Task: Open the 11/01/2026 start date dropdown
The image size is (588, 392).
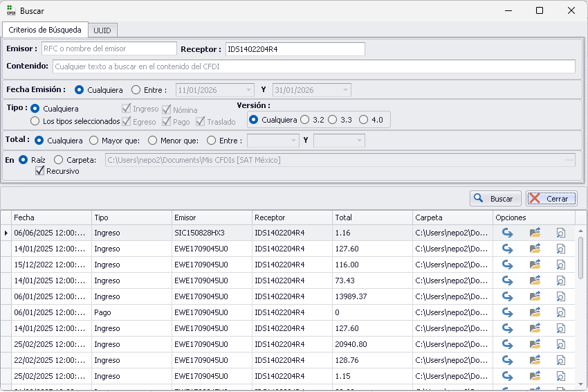Action: pos(248,90)
